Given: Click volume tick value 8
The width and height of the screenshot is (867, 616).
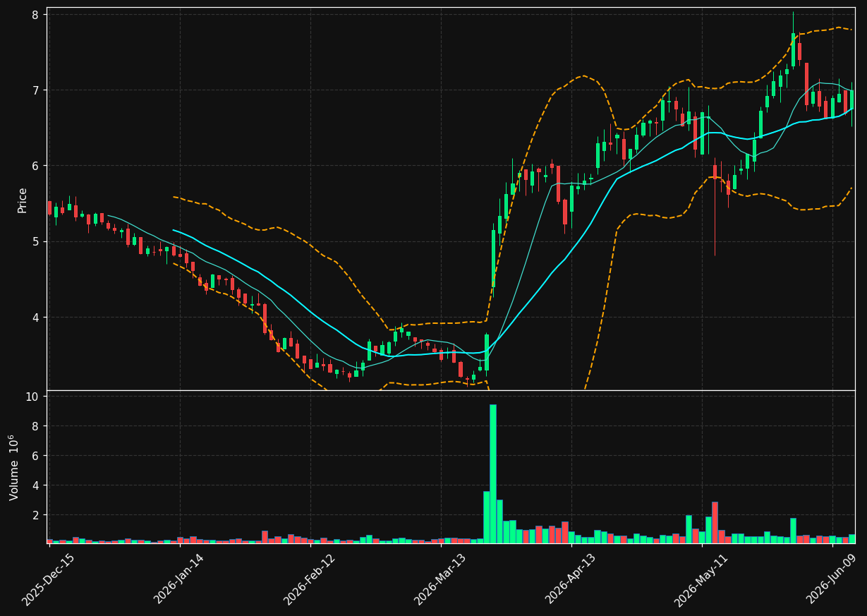Looking at the screenshot, I should point(37,426).
